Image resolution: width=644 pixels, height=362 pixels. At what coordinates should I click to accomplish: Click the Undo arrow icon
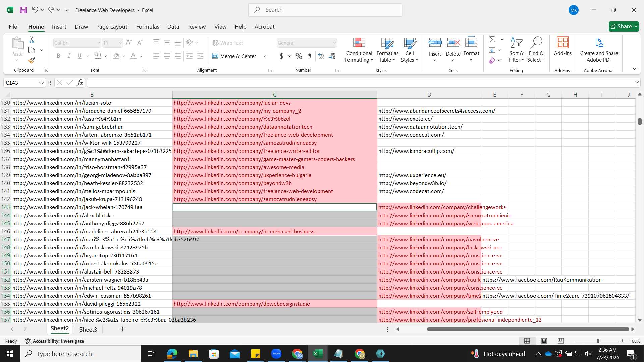pyautogui.click(x=35, y=10)
